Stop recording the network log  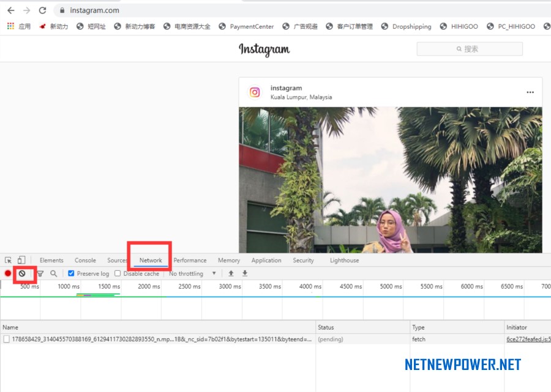coord(8,273)
